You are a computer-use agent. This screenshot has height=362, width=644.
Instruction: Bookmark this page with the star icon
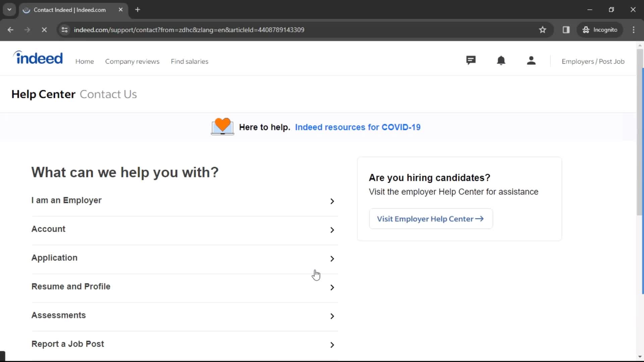tap(543, 30)
